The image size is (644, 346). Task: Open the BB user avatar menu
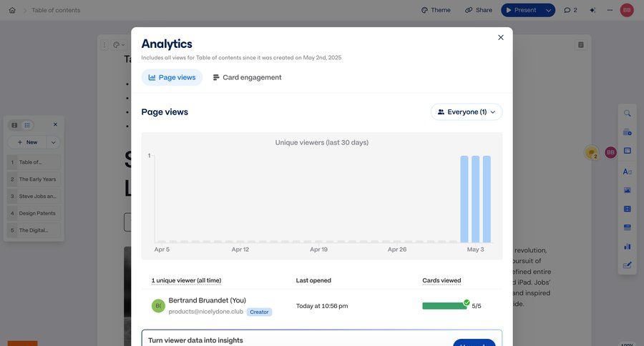[627, 10]
